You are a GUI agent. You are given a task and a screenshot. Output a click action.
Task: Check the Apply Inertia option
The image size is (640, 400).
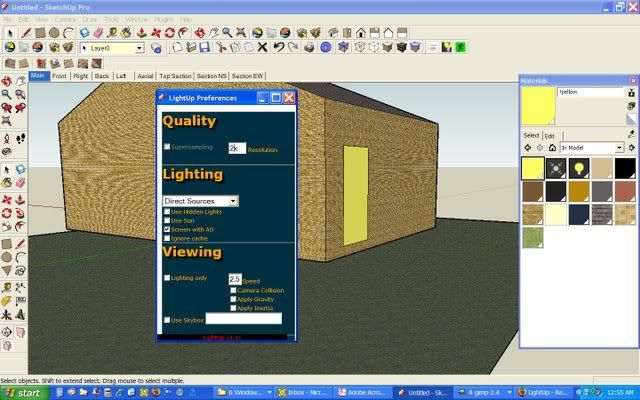233,308
